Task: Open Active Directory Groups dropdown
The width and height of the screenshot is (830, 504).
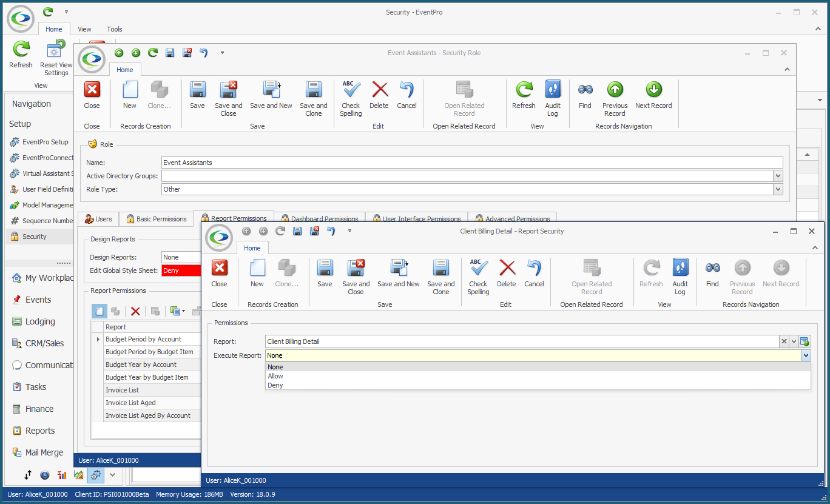Action: [x=778, y=176]
